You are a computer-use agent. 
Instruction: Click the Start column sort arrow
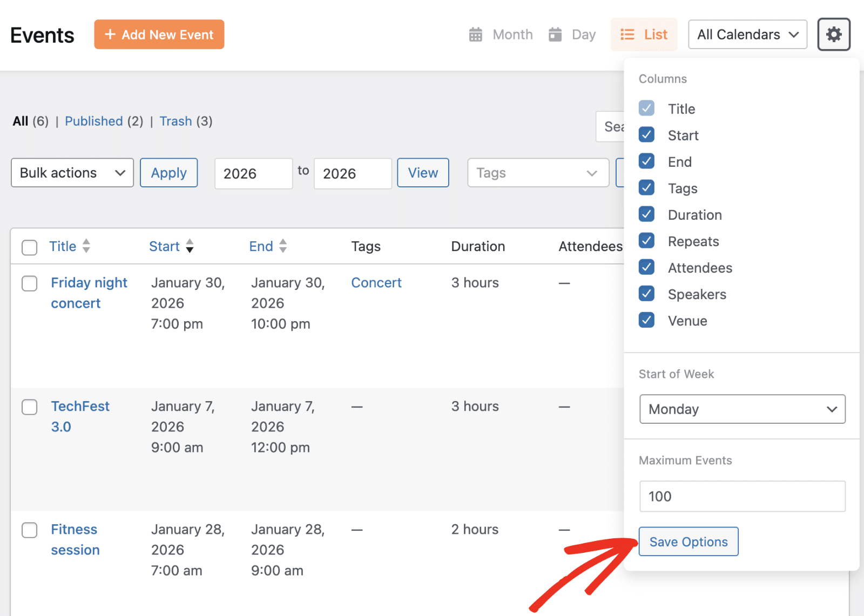point(190,246)
